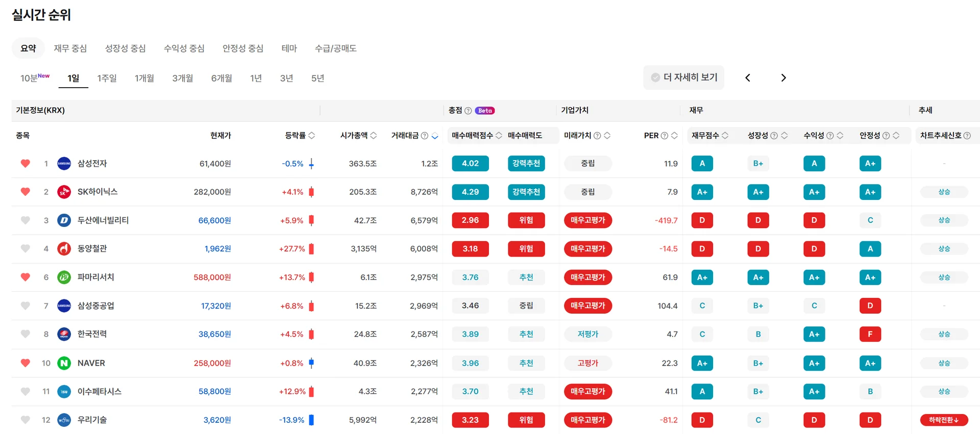Open the 총점 help question icon

click(468, 111)
